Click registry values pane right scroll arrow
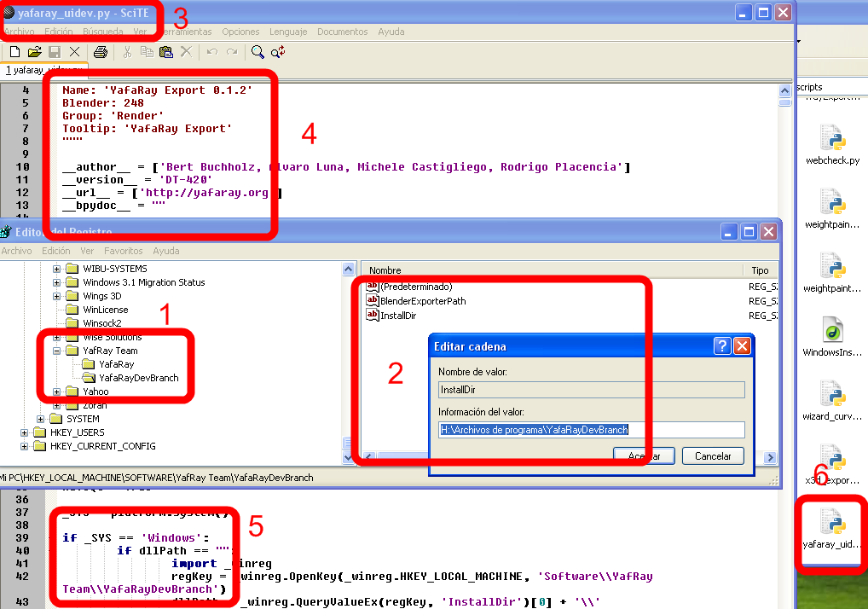Viewport: 868px width, 609px height. tap(770, 457)
